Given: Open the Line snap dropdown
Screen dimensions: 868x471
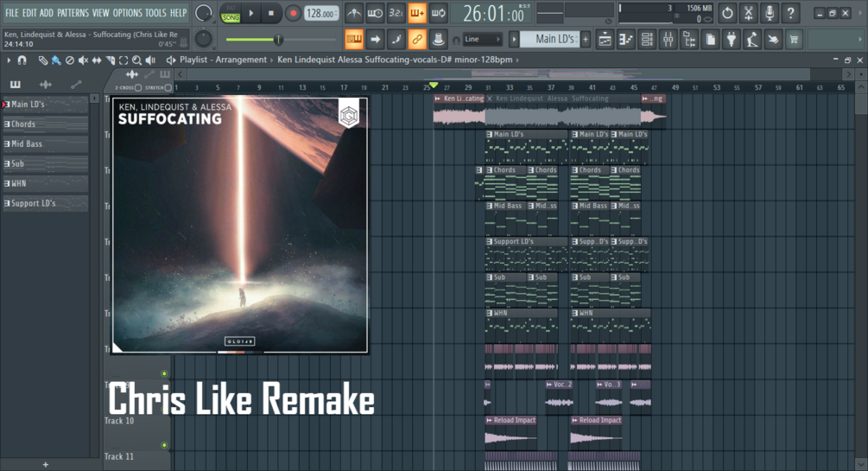Looking at the screenshot, I should (484, 40).
